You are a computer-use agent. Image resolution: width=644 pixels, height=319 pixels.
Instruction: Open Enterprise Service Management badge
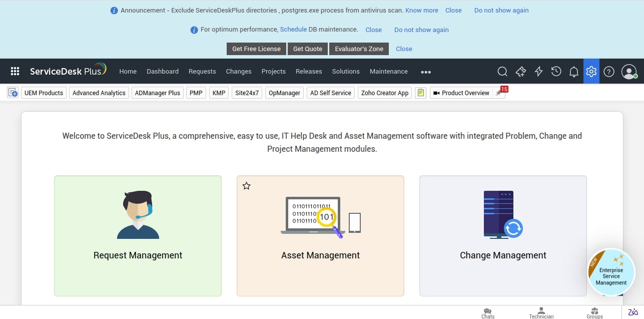pos(611,273)
